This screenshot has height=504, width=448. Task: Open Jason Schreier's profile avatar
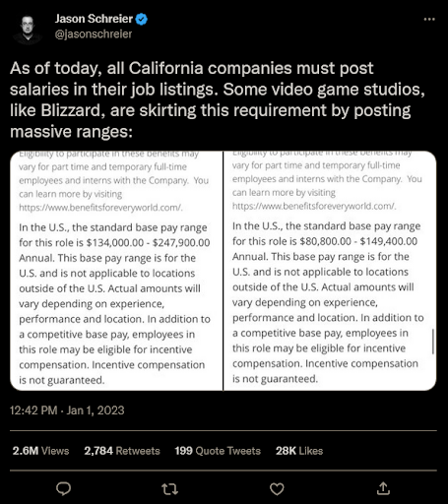28,30
